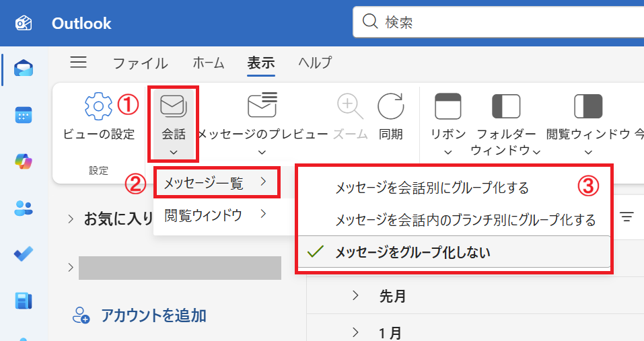Expand the お気に入り folder group
The width and height of the screenshot is (644, 341).
(x=71, y=219)
